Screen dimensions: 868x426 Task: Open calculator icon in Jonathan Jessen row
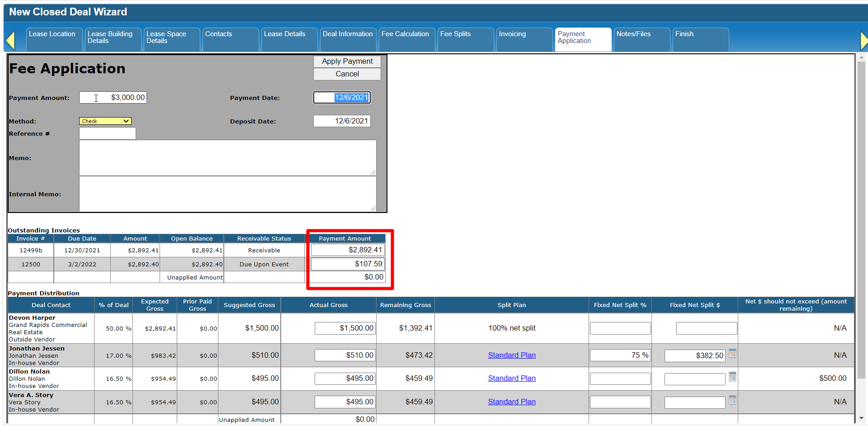pos(732,354)
